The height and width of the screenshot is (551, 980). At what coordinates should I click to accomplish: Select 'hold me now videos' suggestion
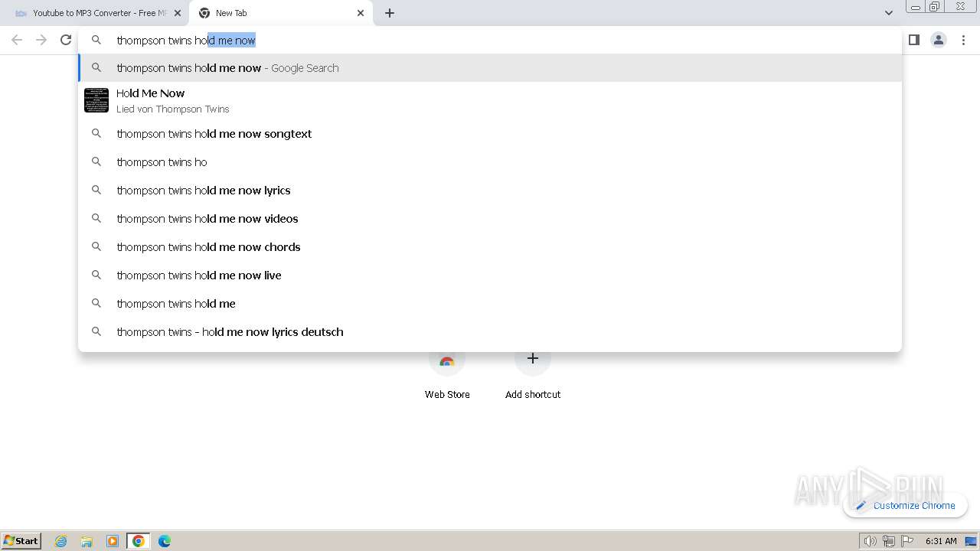point(490,219)
